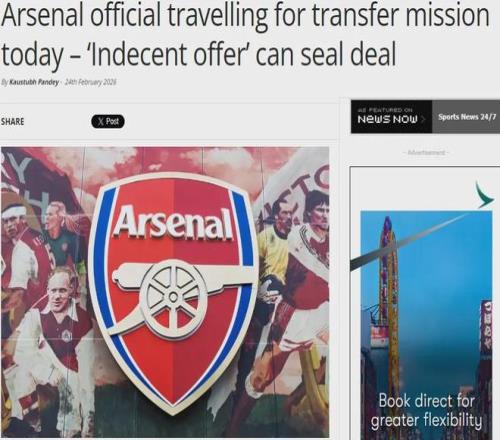Click the chevron arrow beside NewsNow

423,119
